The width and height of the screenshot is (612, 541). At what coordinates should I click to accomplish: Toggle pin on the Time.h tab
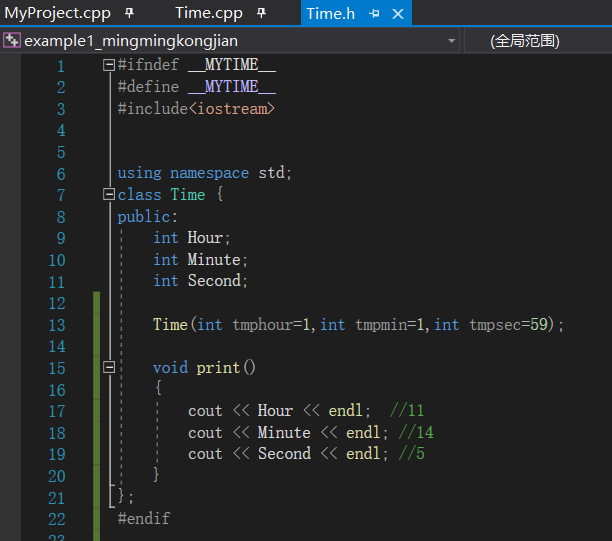pyautogui.click(x=374, y=14)
